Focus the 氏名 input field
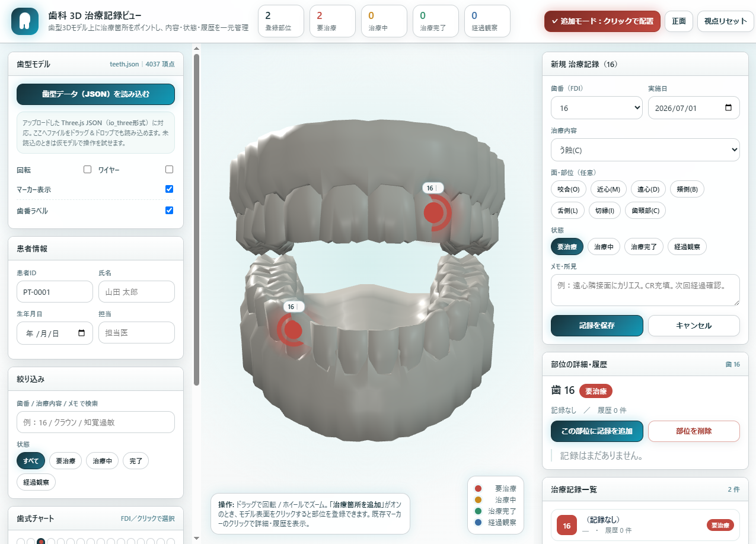756x544 pixels. 136,292
